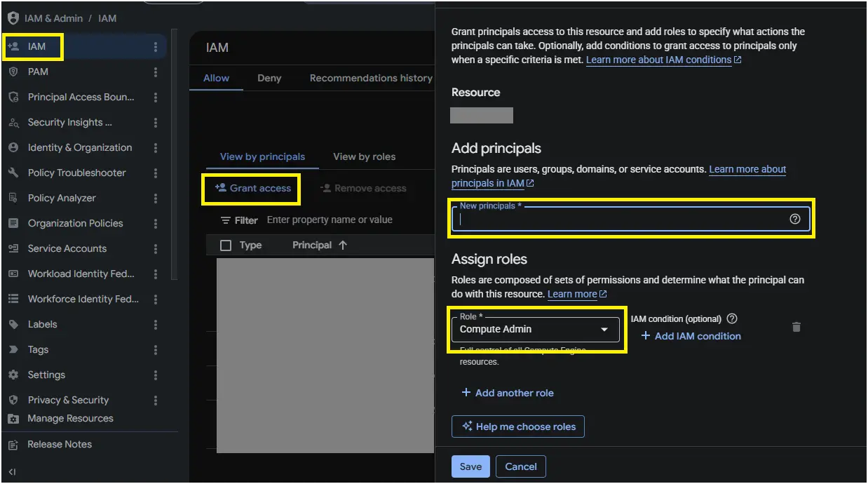Viewport: 868px width, 484px height.
Task: Delete the Compute Admin role with the trash icon
Action: (796, 327)
